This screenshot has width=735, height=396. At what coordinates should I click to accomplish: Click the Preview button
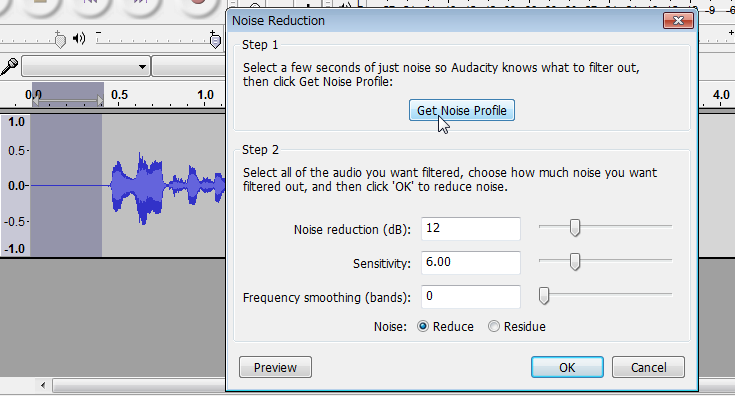tap(275, 367)
